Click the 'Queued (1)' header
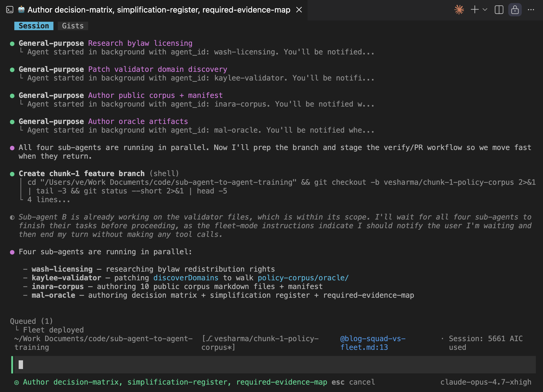 (x=31, y=321)
